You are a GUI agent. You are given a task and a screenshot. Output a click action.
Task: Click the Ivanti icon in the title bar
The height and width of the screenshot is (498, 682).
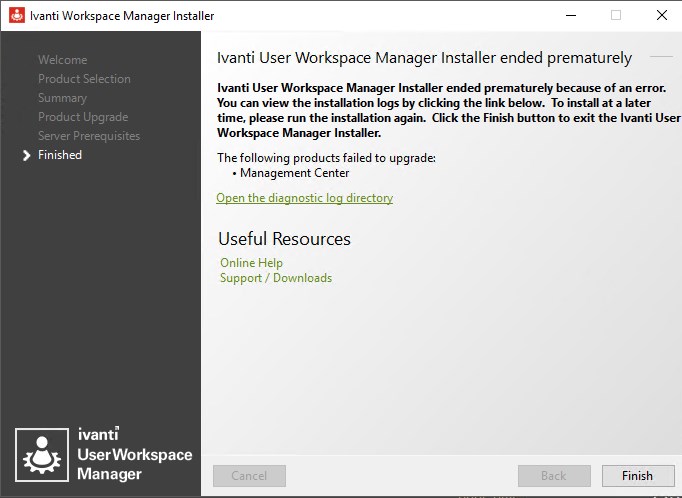[x=15, y=15]
